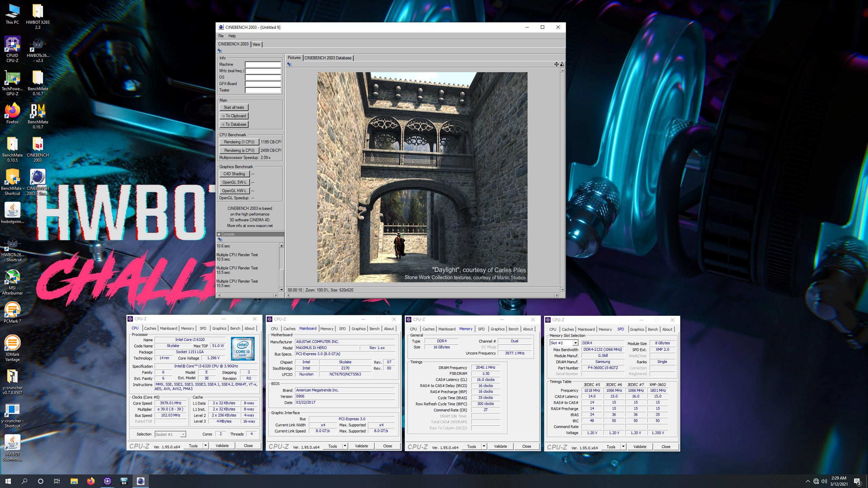Click the picture panel vertical scrollbar up arrow
Image resolution: width=868 pixels, height=488 pixels.
[x=563, y=70]
